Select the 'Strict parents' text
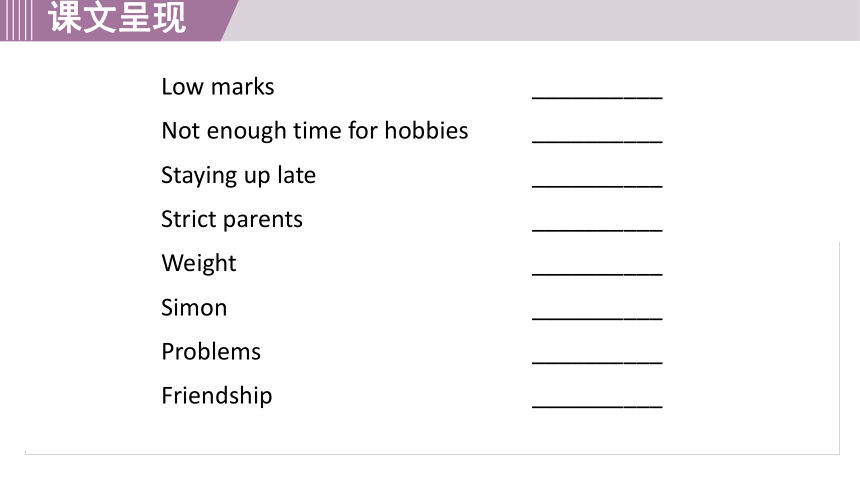 pyautogui.click(x=232, y=220)
